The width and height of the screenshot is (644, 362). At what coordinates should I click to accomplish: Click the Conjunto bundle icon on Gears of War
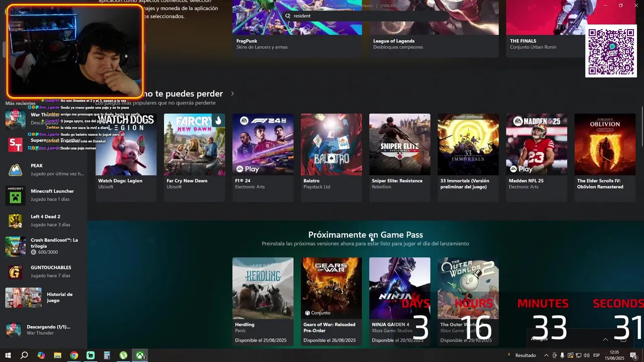pos(307,313)
